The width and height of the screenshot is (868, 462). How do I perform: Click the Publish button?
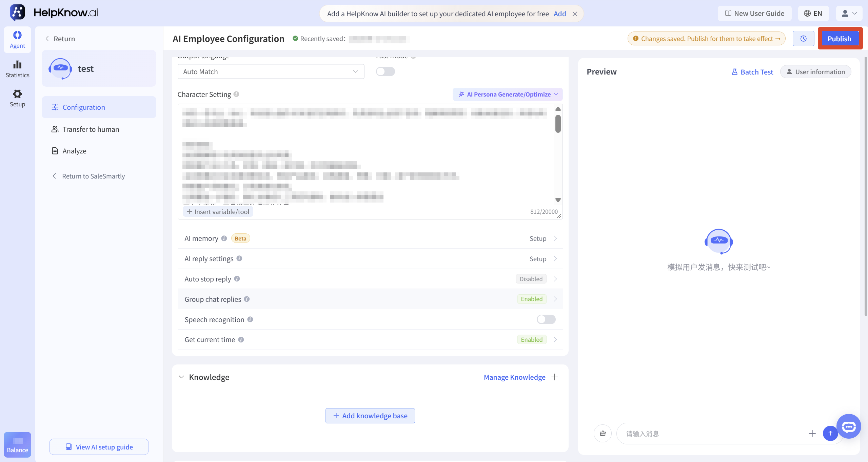point(840,39)
